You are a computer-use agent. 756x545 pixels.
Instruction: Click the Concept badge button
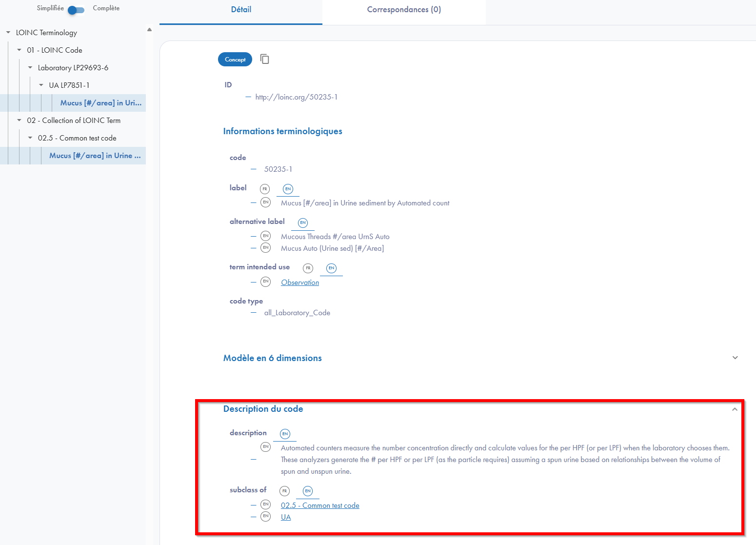[x=235, y=60]
